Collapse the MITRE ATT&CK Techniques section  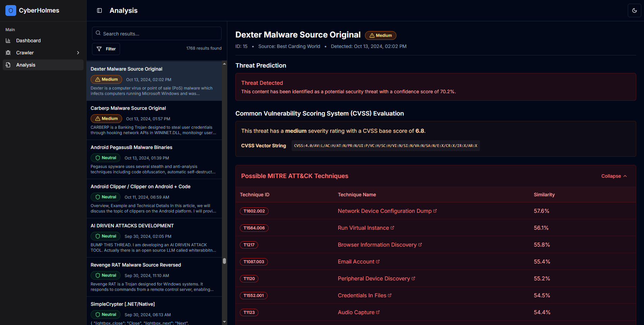pos(614,176)
